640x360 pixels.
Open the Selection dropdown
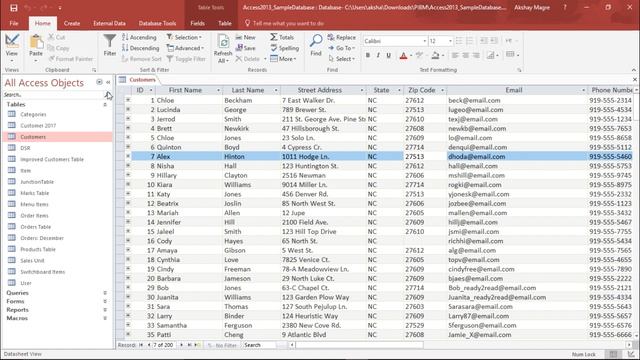pyautogui.click(x=184, y=37)
